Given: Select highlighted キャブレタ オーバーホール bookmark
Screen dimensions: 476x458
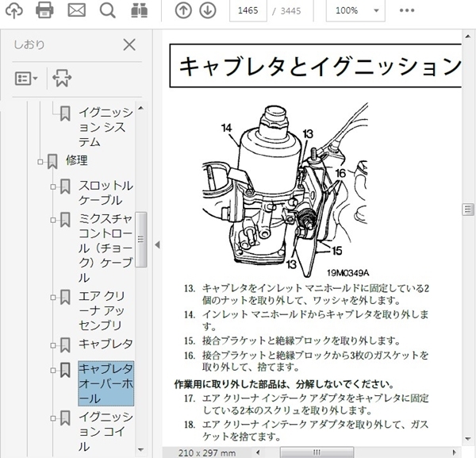Looking at the screenshot, I should coord(106,383).
